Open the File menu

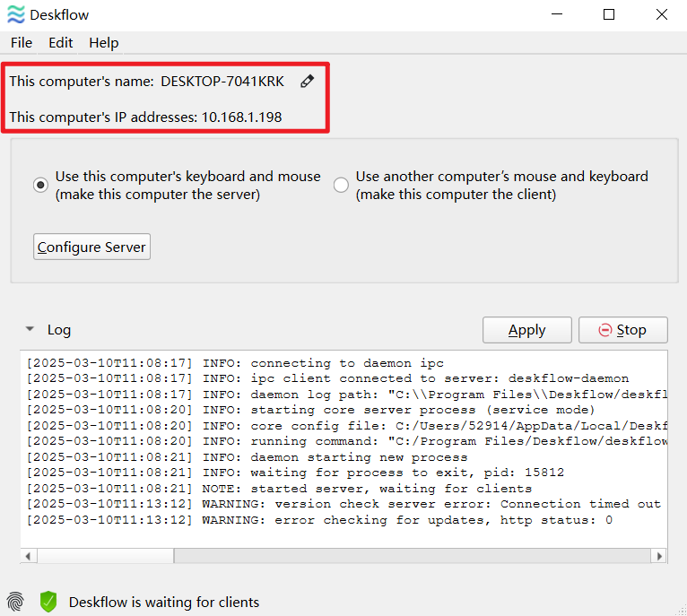22,43
